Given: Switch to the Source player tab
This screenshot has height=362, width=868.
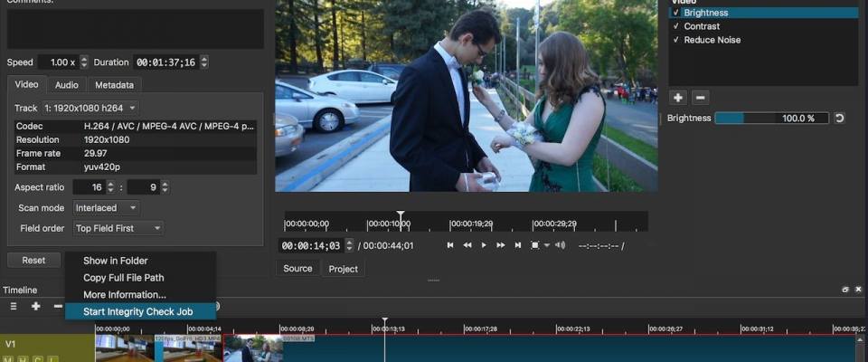Looking at the screenshot, I should [297, 268].
